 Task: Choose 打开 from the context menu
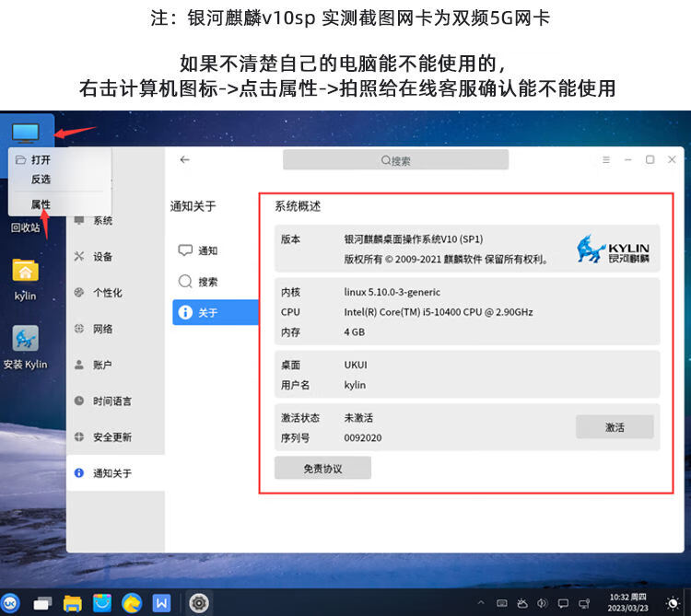(41, 159)
